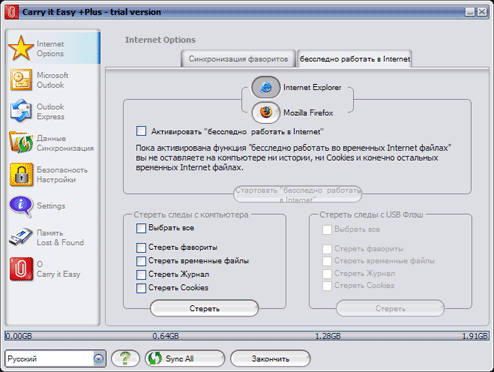Click the Internet Options sidebar label
The width and height of the screenshot is (494, 372).
50,49
